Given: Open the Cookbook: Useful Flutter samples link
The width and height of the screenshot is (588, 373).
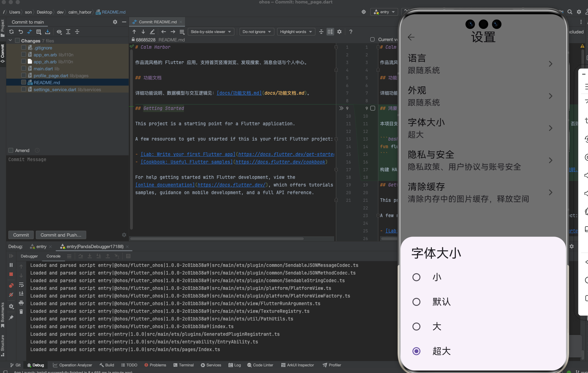Looking at the screenshot, I should tap(187, 162).
